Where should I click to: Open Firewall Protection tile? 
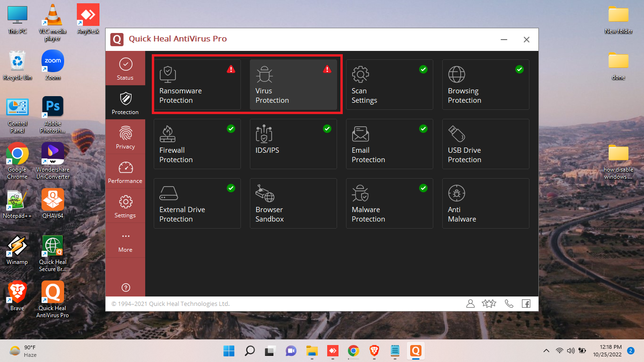[197, 144]
